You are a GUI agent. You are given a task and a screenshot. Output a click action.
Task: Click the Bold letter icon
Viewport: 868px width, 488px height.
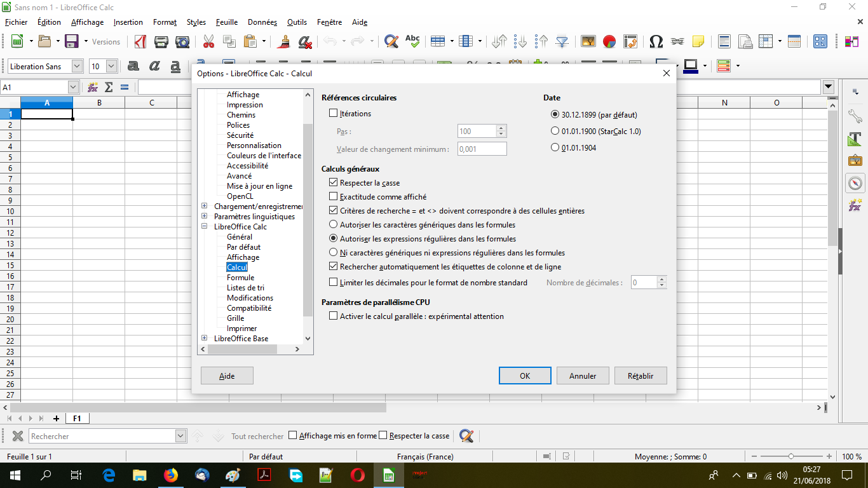tap(133, 66)
